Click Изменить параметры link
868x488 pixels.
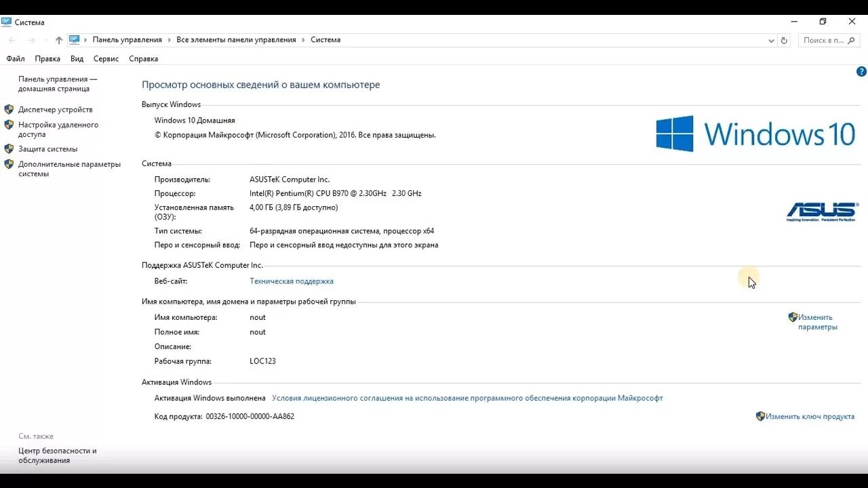[817, 322]
